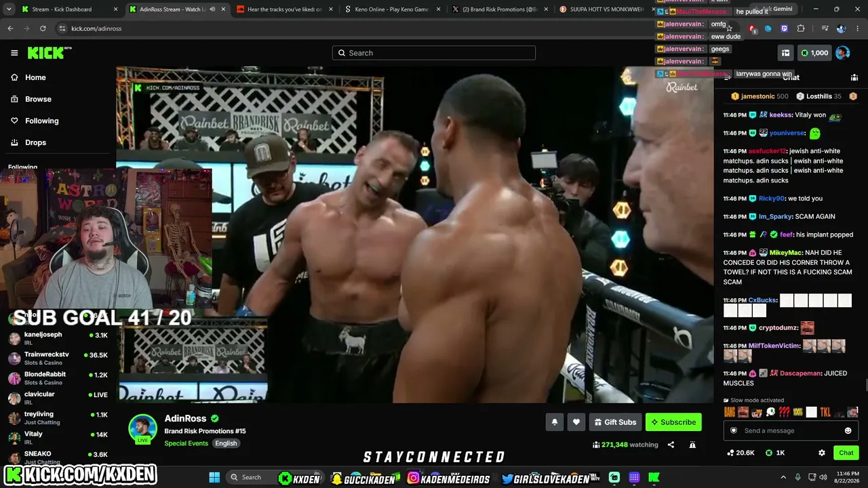The width and height of the screenshot is (868, 488).
Task: Open the 1,000 Kicks balance button
Action: click(814, 53)
